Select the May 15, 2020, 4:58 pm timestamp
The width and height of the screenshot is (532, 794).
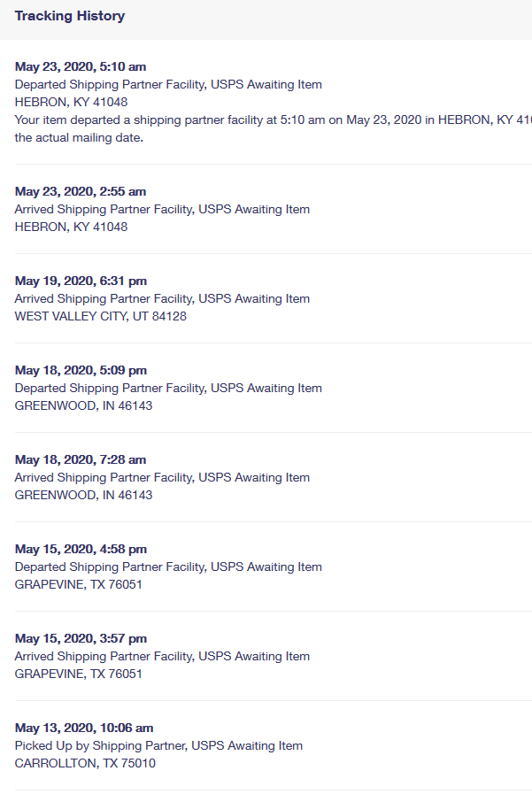[x=81, y=549]
